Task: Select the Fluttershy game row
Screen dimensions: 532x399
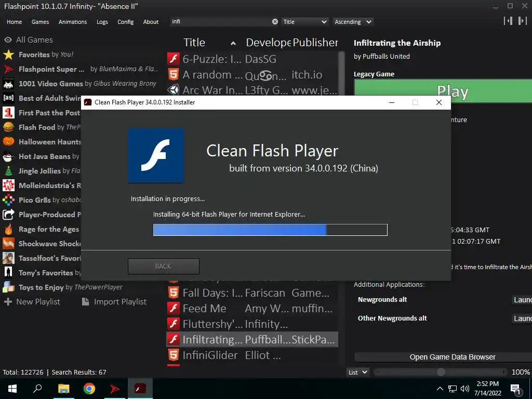Action: (x=252, y=324)
